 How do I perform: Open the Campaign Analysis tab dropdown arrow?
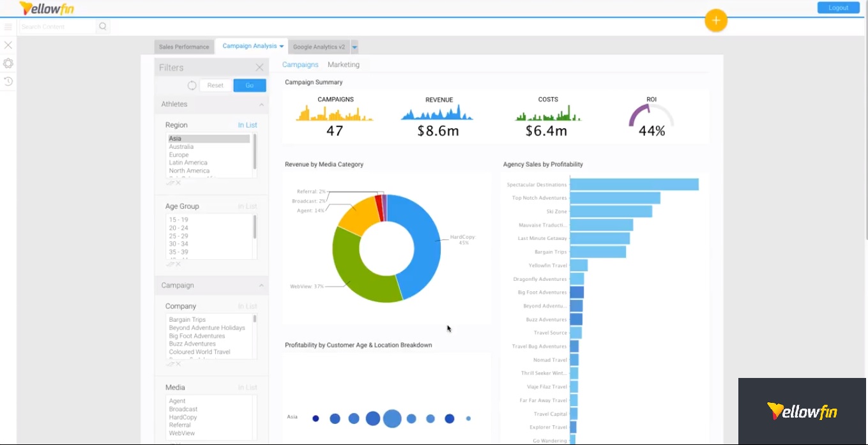[282, 46]
